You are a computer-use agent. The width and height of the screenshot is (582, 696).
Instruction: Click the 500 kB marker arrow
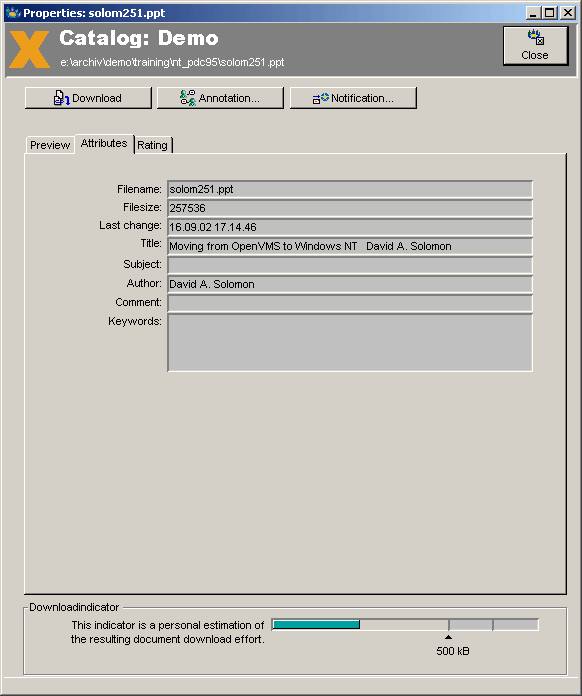(448, 637)
